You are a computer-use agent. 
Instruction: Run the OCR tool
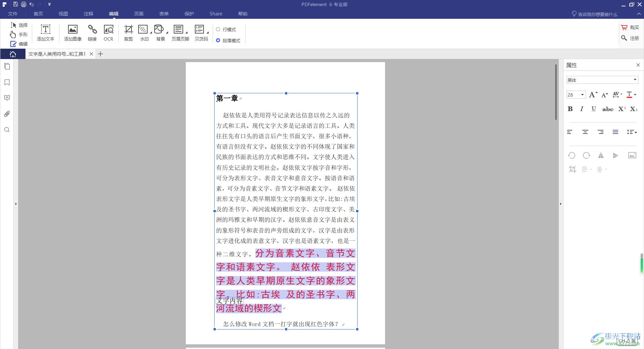108,33
